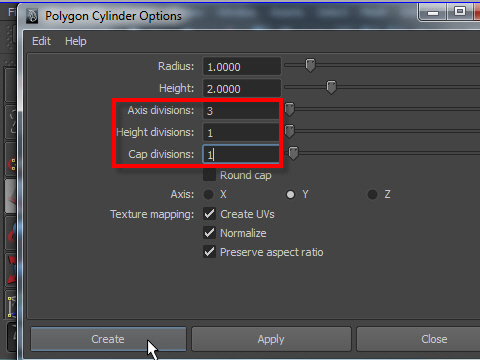The width and height of the screenshot is (480, 360).
Task: Click the Height value field
Action: click(x=242, y=89)
